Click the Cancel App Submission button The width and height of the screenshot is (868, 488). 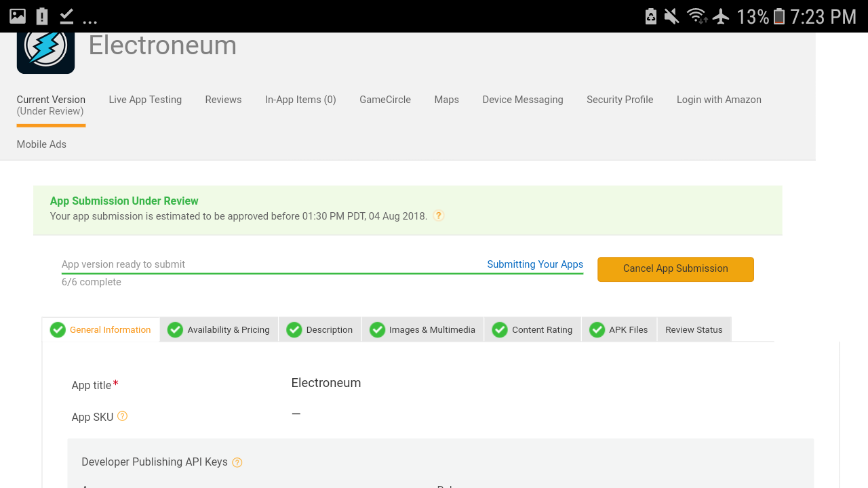[x=675, y=269]
